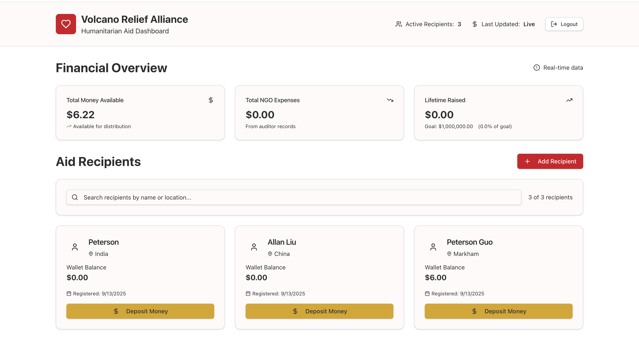Click the Total Money Available dollar icon
639x364 pixels.
pyautogui.click(x=211, y=100)
